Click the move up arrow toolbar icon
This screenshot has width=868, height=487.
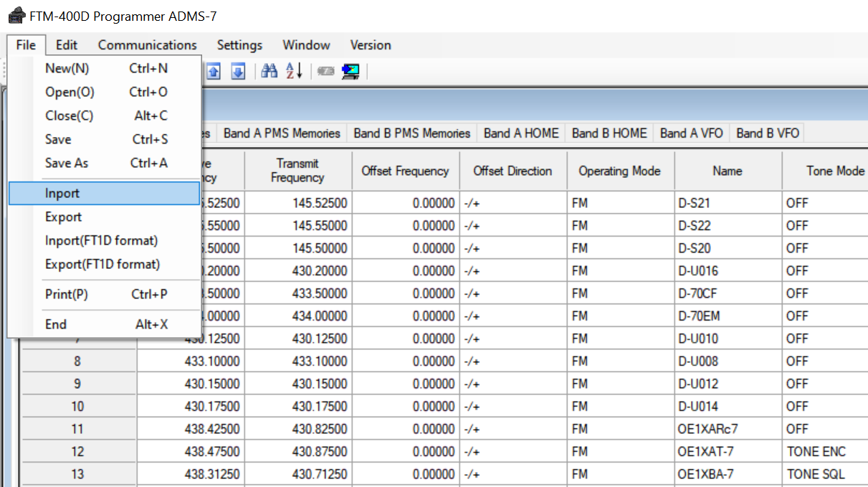214,71
